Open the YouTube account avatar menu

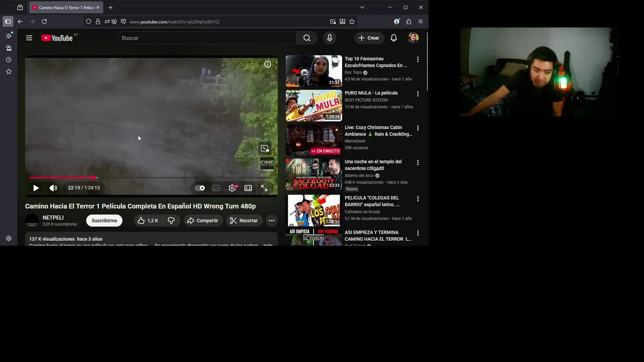[x=414, y=38]
